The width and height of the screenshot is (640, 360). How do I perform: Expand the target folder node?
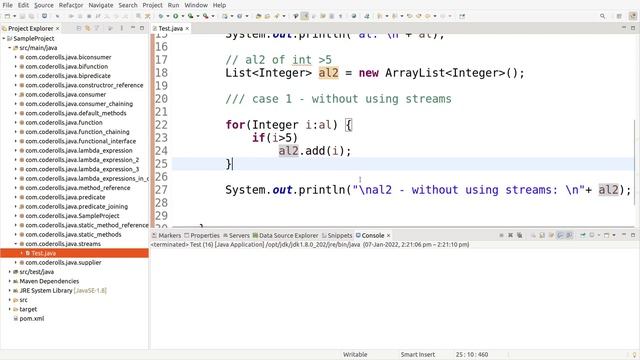10,309
